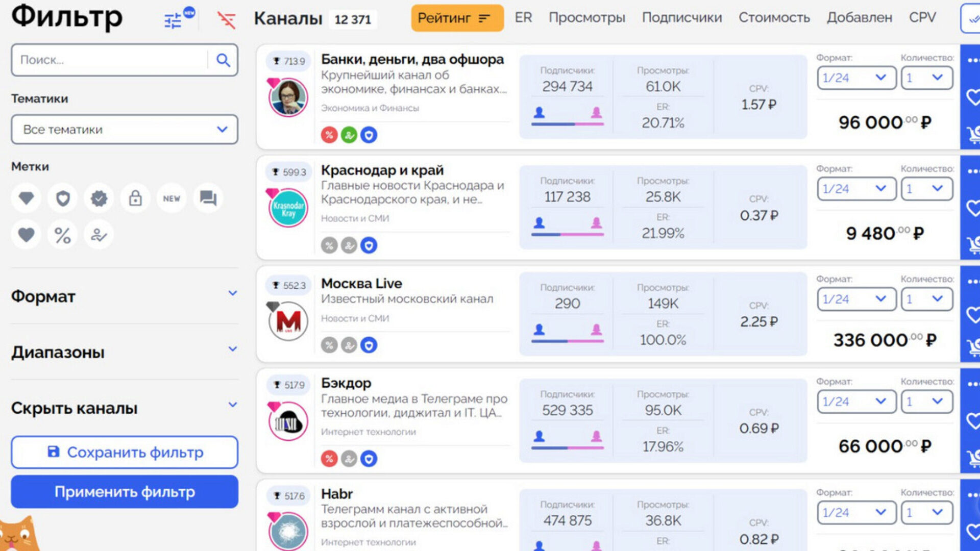Screen dimensions: 980x551
Task: Expand the Диапазоны section
Action: 125,352
